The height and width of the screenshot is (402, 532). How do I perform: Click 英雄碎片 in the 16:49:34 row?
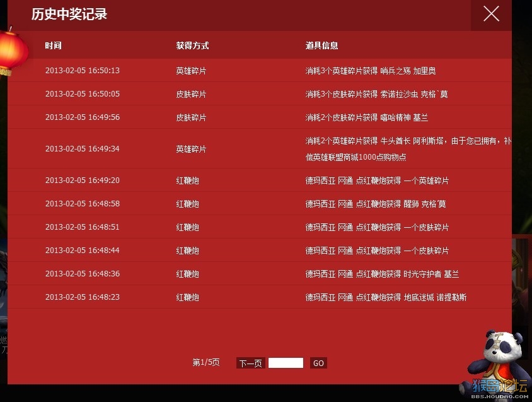click(x=191, y=149)
